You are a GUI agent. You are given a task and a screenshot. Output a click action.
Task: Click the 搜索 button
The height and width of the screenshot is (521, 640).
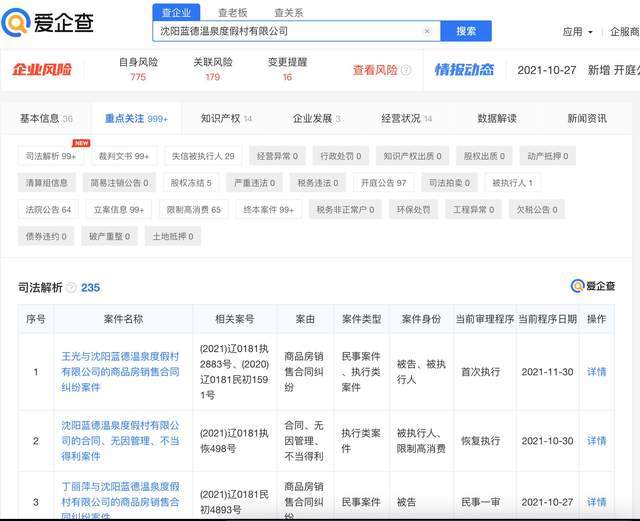pyautogui.click(x=466, y=31)
